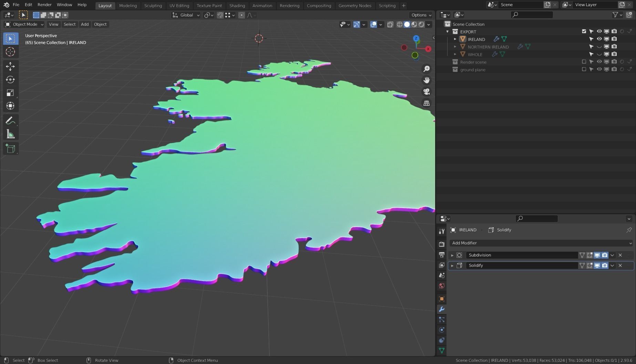Open the Particles properties tab

[442, 320]
